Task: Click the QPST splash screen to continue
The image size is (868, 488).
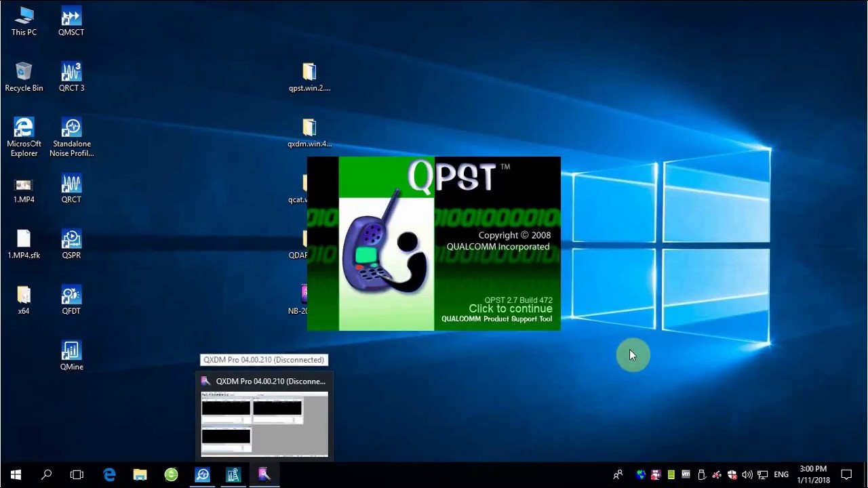Action: [x=434, y=243]
